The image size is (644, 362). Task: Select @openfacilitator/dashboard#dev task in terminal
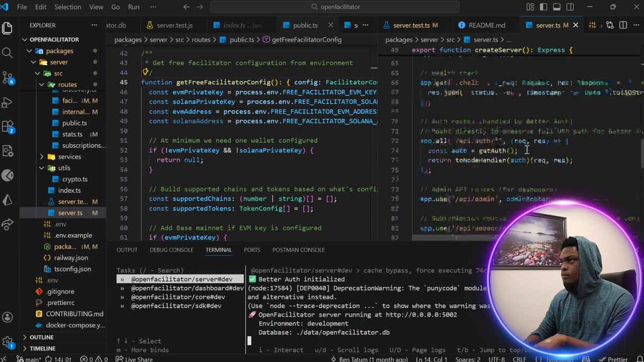187,288
